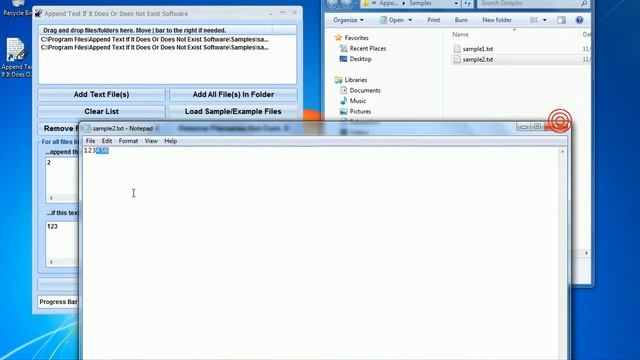640x360 pixels.
Task: Open Favorites in Explorer navigation pane
Action: [356, 38]
